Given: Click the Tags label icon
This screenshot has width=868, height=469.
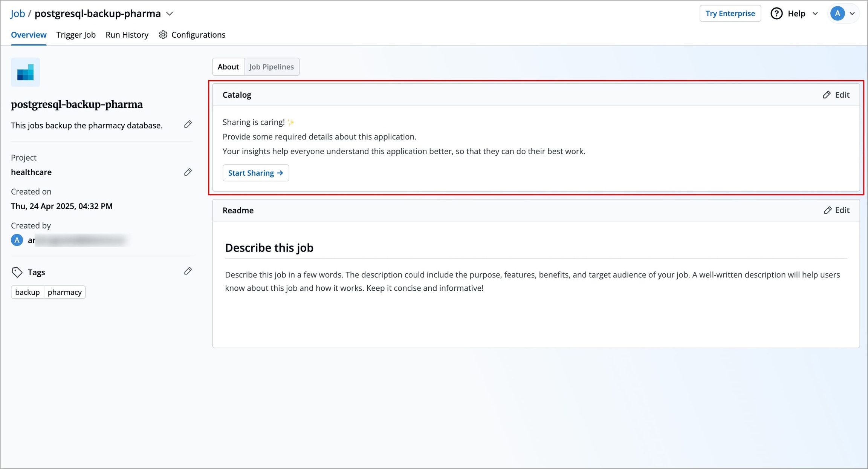Looking at the screenshot, I should click(x=17, y=272).
